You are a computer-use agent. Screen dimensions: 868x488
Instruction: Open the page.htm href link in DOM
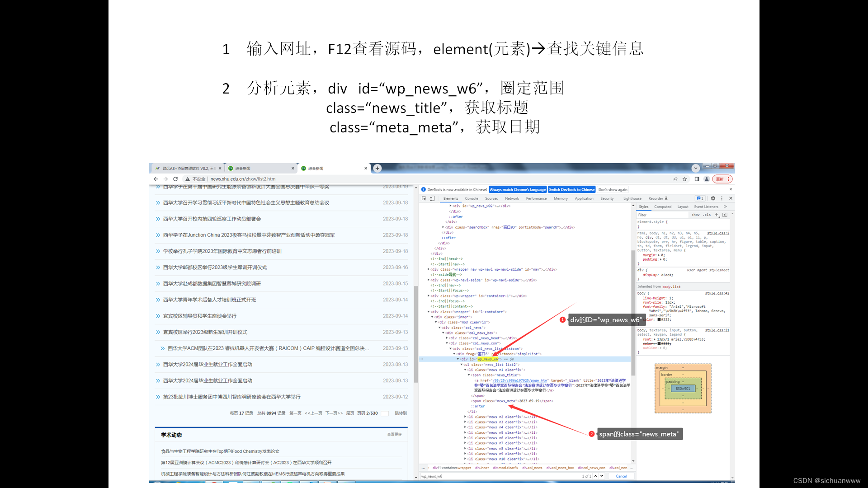pos(520,381)
